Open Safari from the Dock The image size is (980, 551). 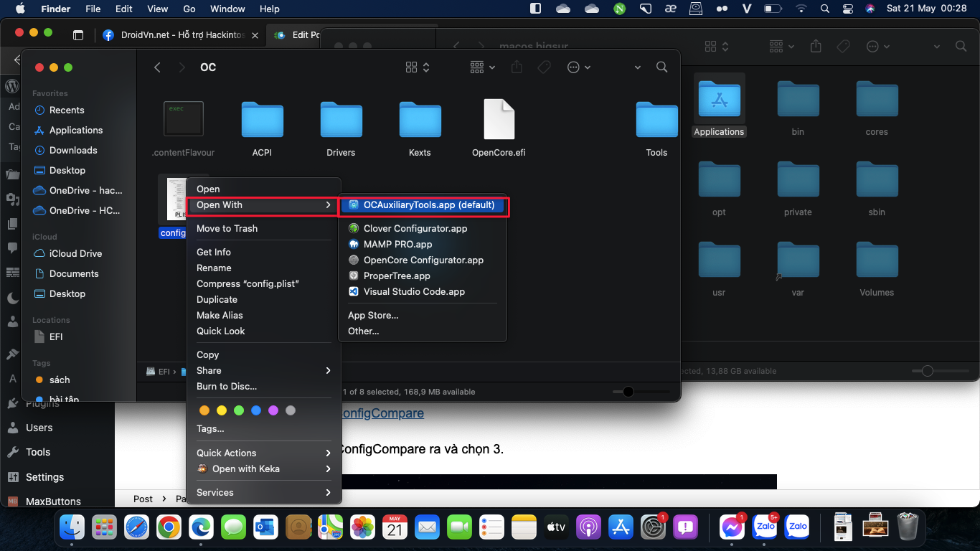click(x=136, y=528)
